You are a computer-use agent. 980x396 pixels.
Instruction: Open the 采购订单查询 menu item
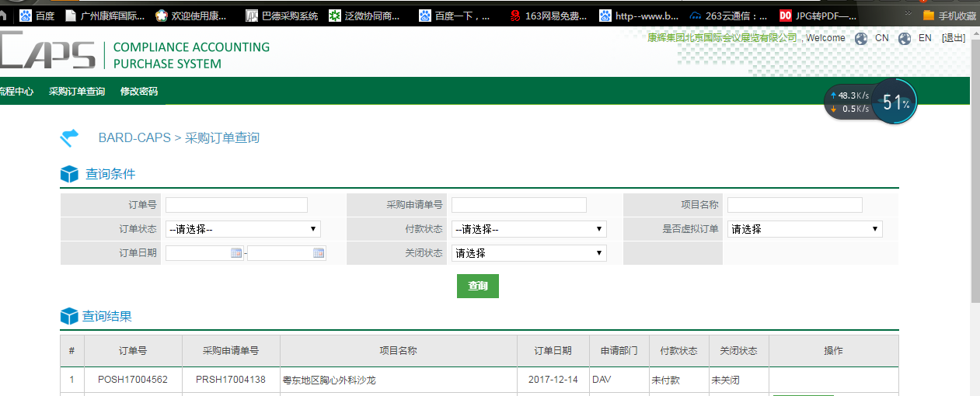(76, 92)
